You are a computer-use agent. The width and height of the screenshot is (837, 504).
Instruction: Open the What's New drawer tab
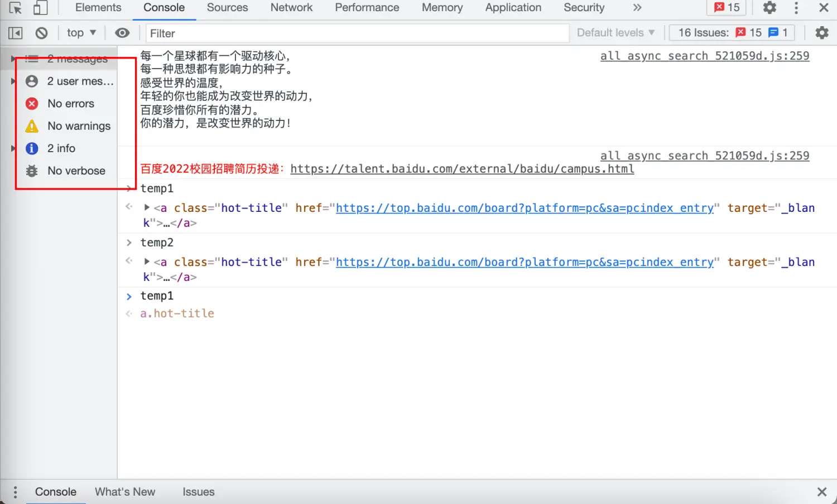click(x=125, y=492)
